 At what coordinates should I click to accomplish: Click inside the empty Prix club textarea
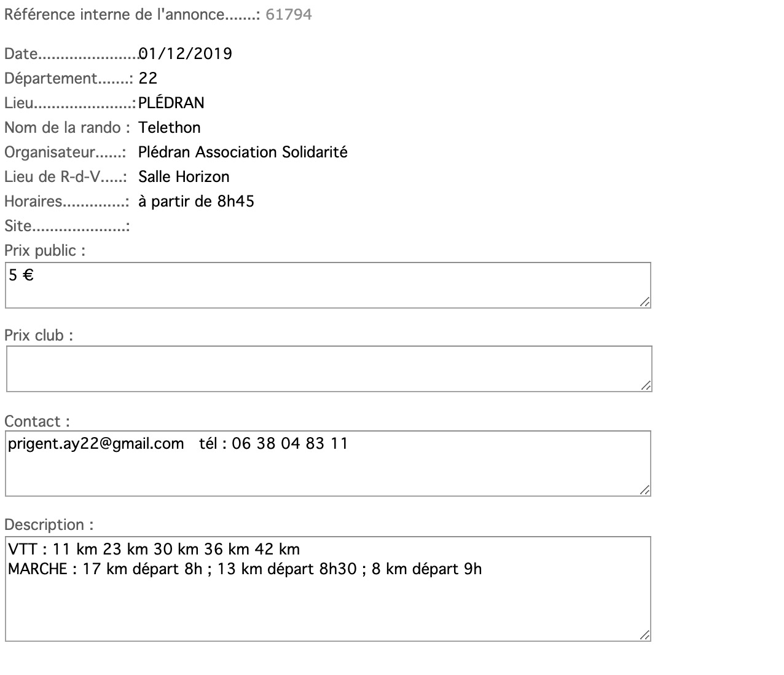pyautogui.click(x=329, y=369)
